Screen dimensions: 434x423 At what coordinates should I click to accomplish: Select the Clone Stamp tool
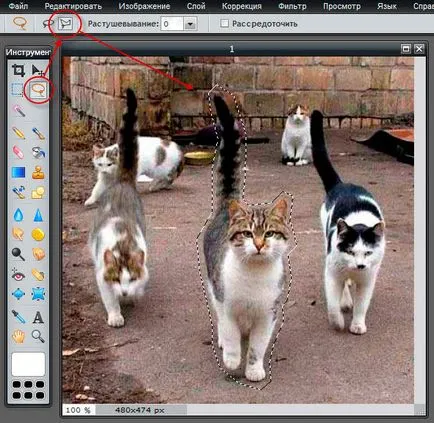pos(38,173)
